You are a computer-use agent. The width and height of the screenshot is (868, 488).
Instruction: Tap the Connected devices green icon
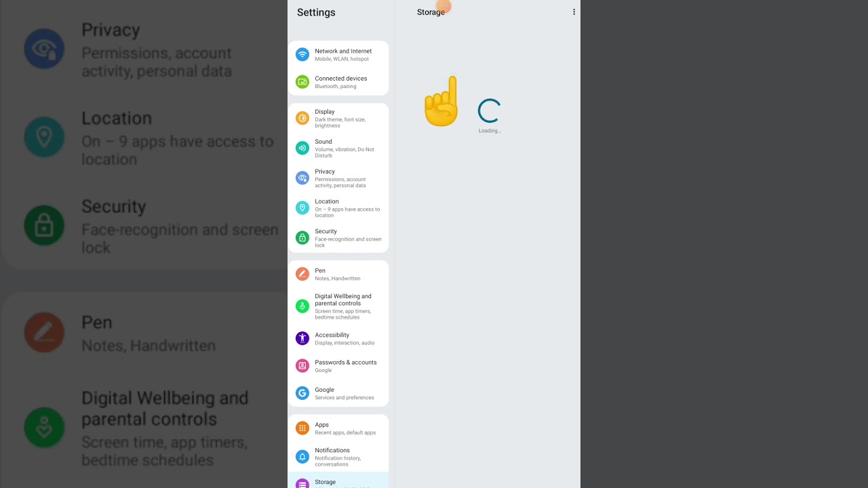click(x=302, y=82)
